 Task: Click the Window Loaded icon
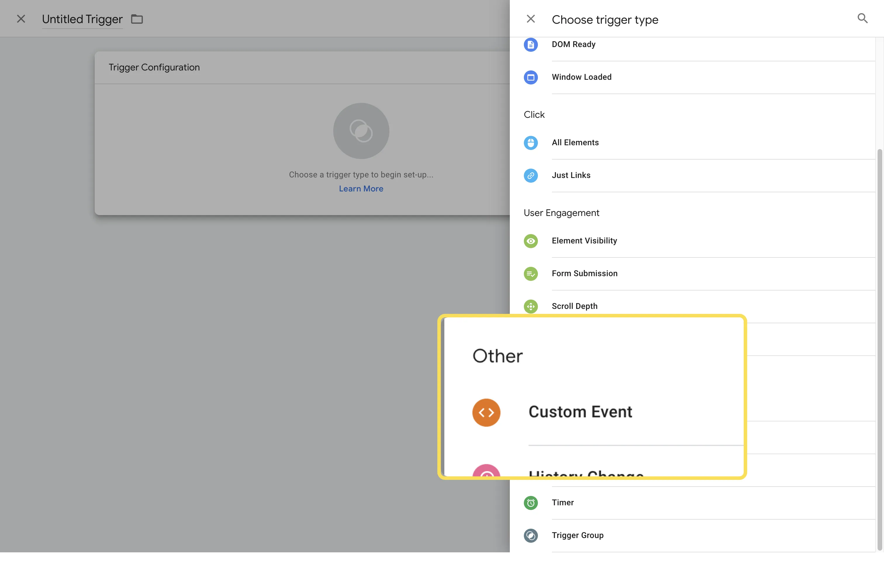click(x=531, y=77)
